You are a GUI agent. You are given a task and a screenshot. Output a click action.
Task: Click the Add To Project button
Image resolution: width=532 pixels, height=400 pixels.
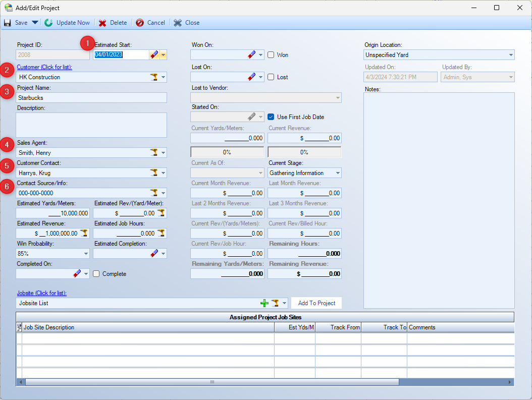pos(316,303)
